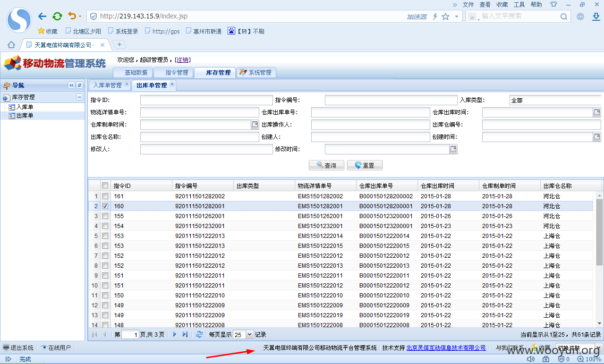Click the browser skin shirt icon
This screenshot has width=604, height=364.
pos(553,4)
